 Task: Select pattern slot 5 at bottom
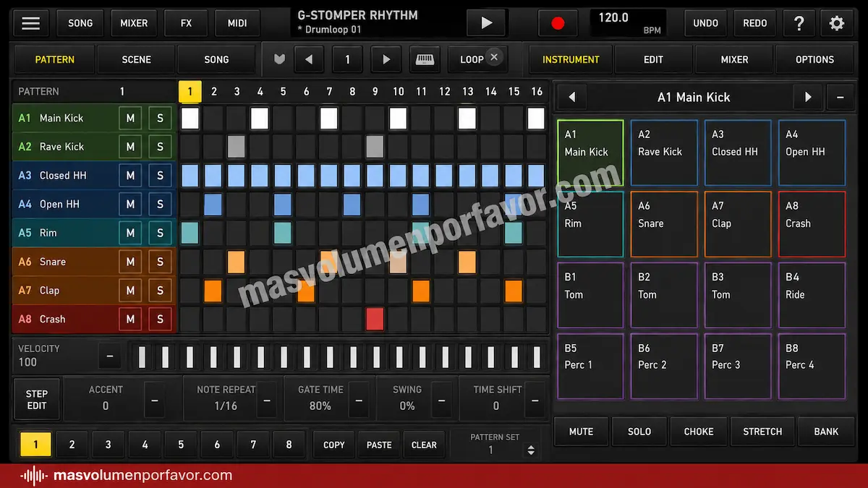(181, 445)
